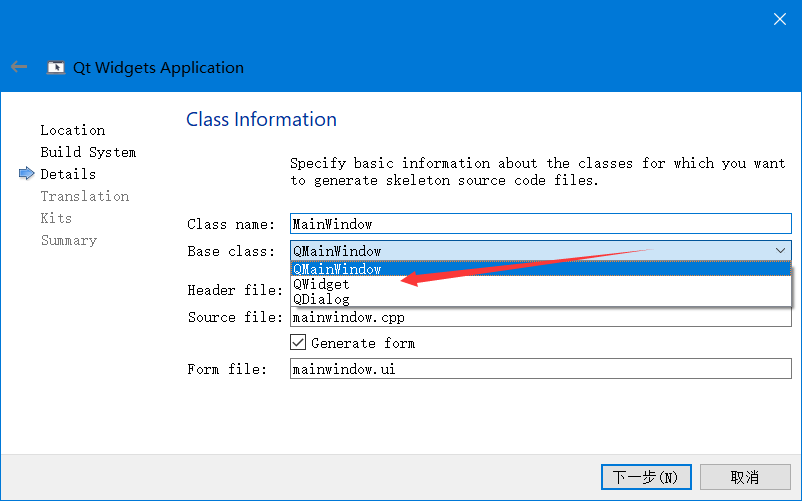Toggle the Generate form checkbox

(298, 343)
